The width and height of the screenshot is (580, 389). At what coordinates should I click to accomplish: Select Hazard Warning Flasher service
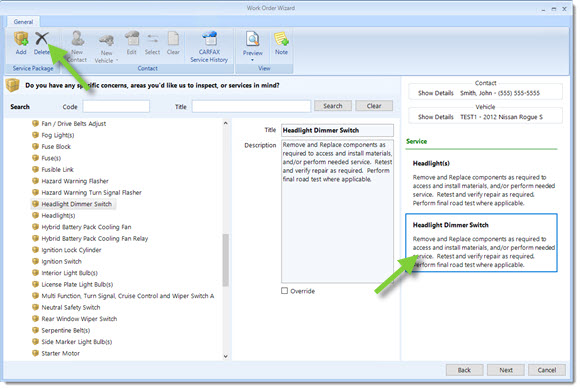(70, 181)
